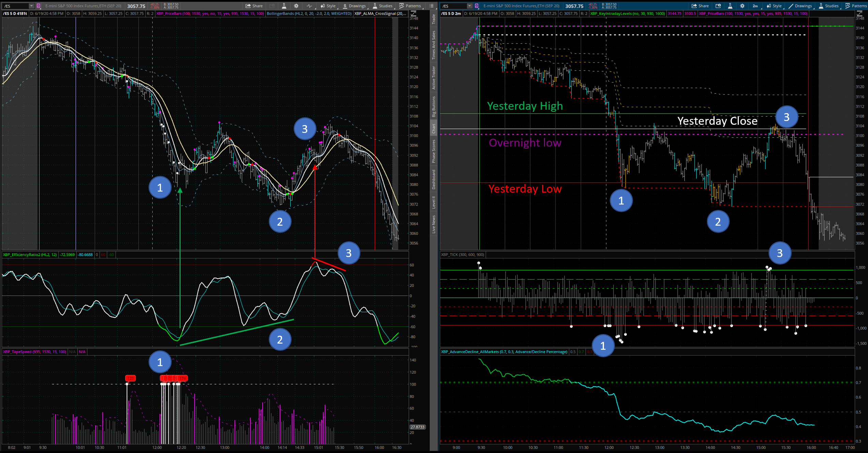868x453 pixels.
Task: Open Times And Sales sidebar tab
Action: pos(434,45)
